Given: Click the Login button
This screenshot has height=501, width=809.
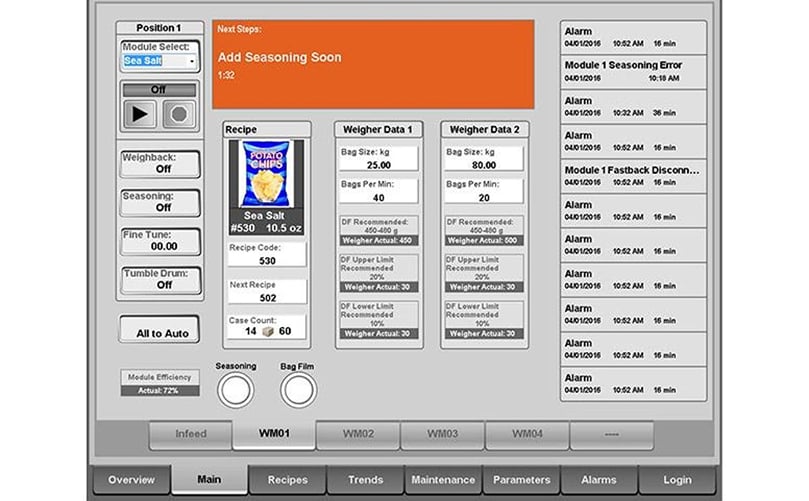Looking at the screenshot, I should pos(677,480).
